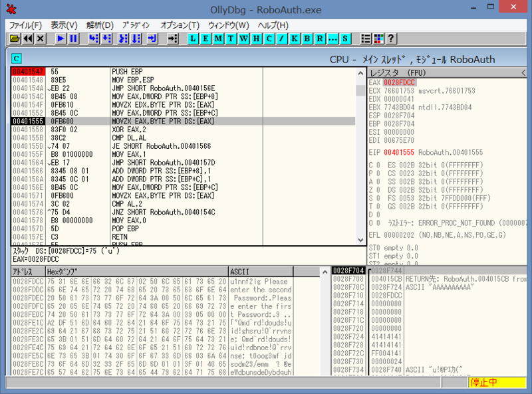Click the Open file folder icon
The height and width of the screenshot is (394, 532).
(15, 39)
